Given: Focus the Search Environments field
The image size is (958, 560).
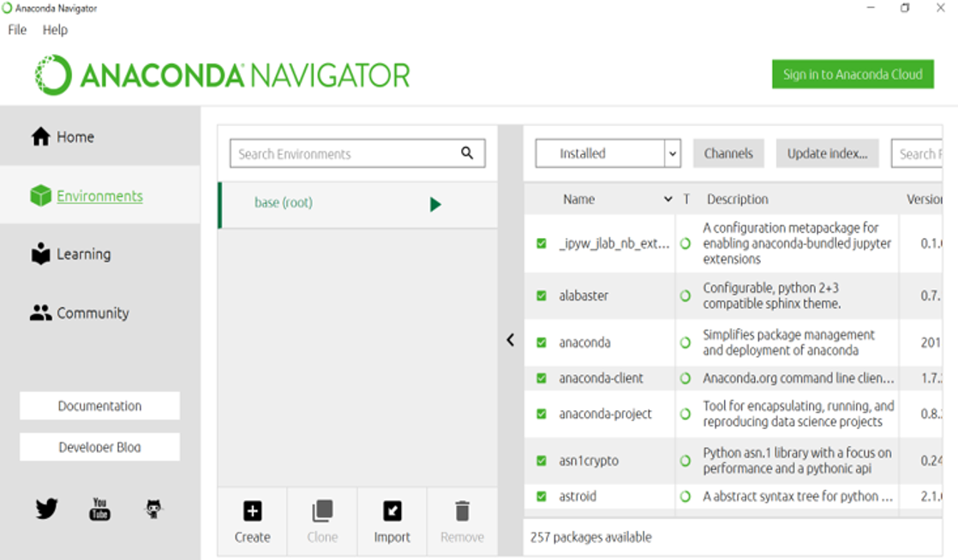Looking at the screenshot, I should [x=357, y=153].
